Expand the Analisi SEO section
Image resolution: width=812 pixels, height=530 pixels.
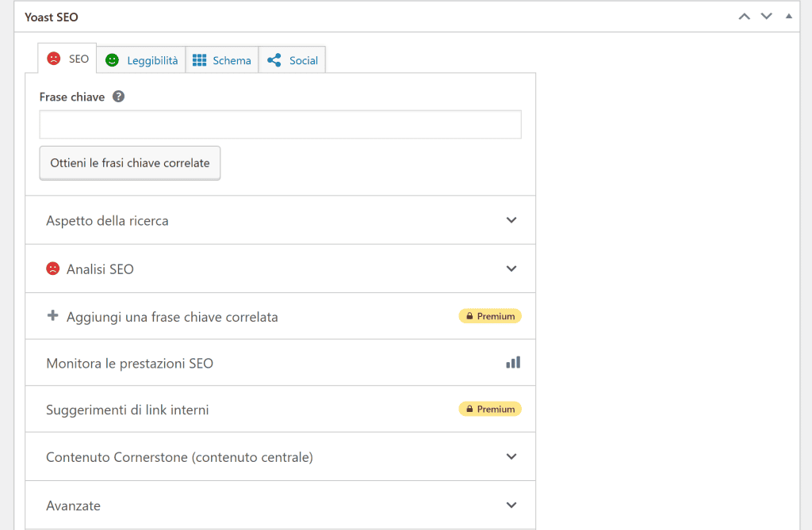pyautogui.click(x=280, y=269)
